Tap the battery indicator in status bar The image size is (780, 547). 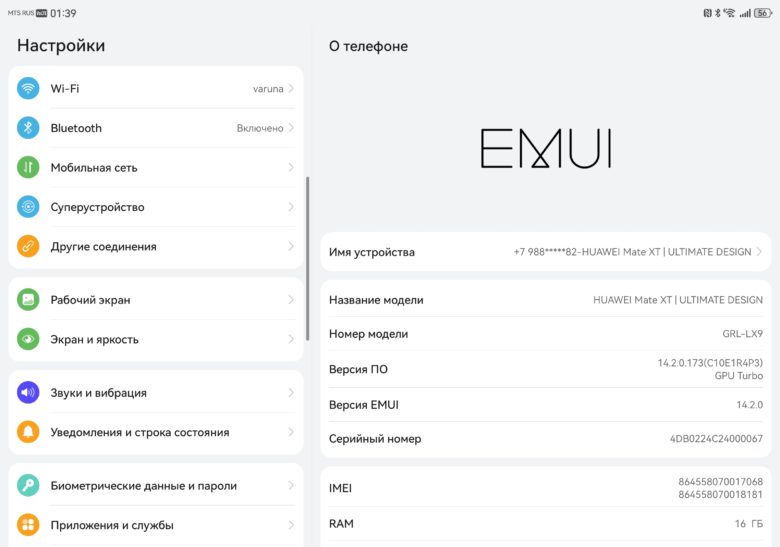click(763, 13)
